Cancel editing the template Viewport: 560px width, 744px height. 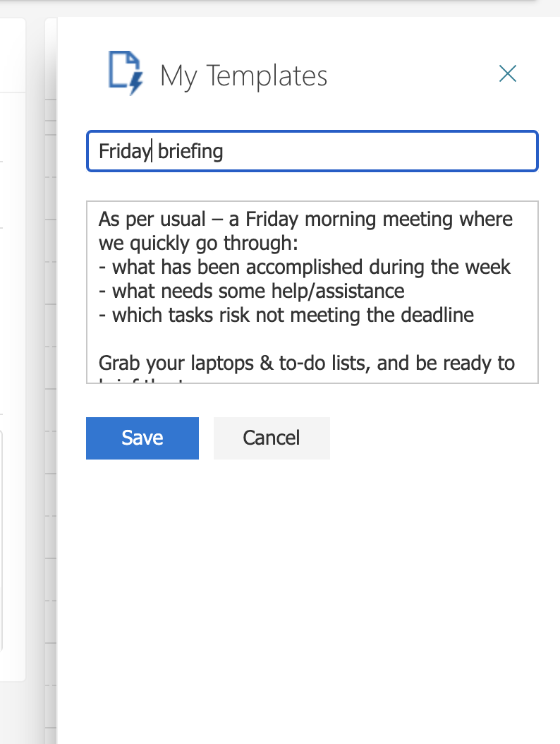272,438
